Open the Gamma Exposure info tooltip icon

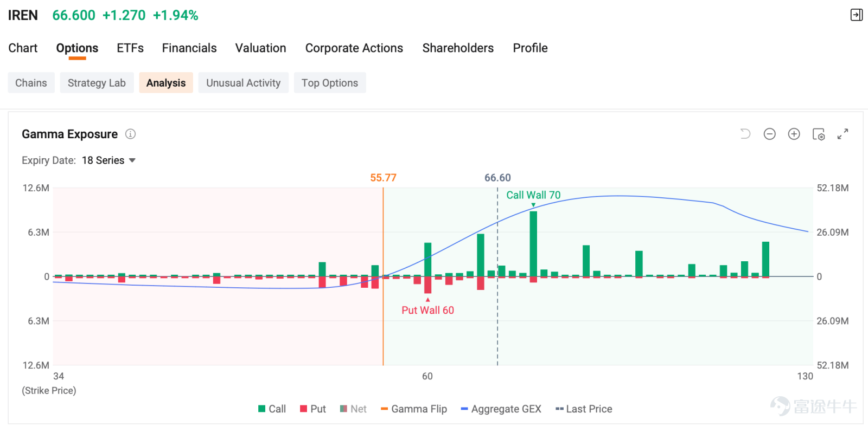130,134
